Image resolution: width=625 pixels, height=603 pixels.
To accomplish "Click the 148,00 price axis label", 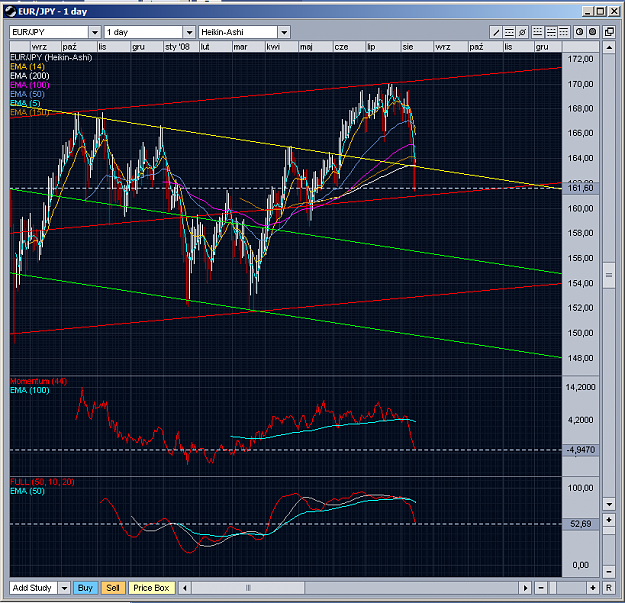I will tap(580, 358).
